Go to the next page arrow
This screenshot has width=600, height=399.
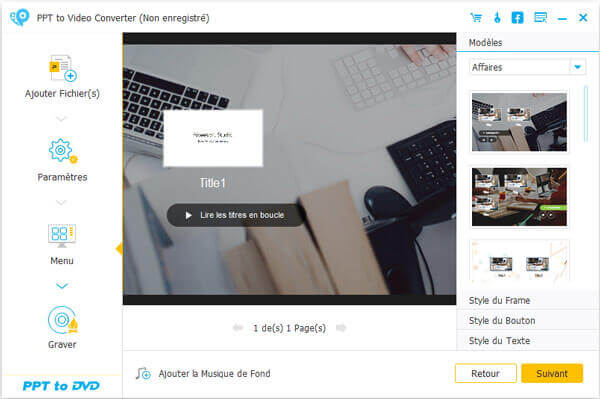[x=341, y=328]
